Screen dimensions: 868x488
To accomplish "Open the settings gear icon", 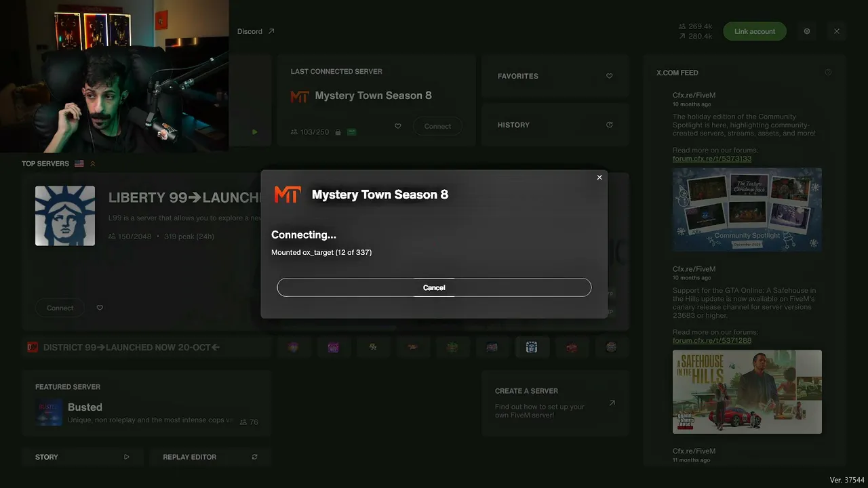I will (x=807, y=31).
